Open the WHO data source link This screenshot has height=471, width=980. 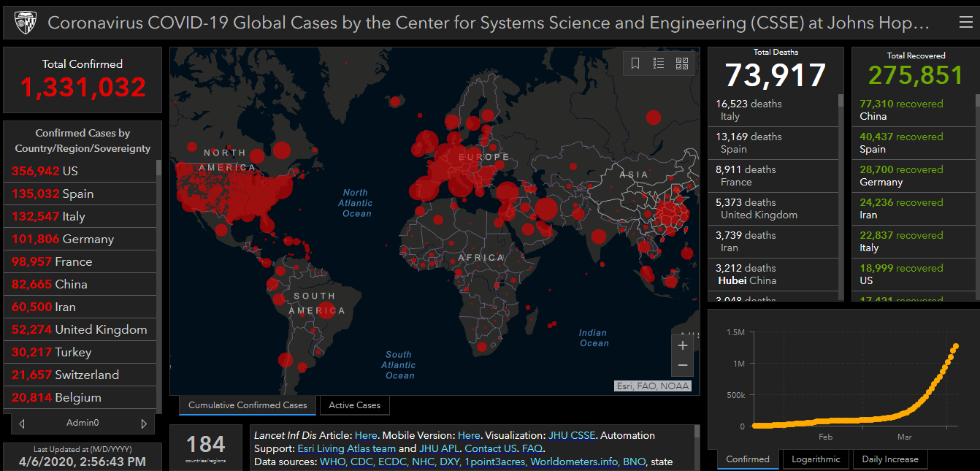(x=332, y=462)
